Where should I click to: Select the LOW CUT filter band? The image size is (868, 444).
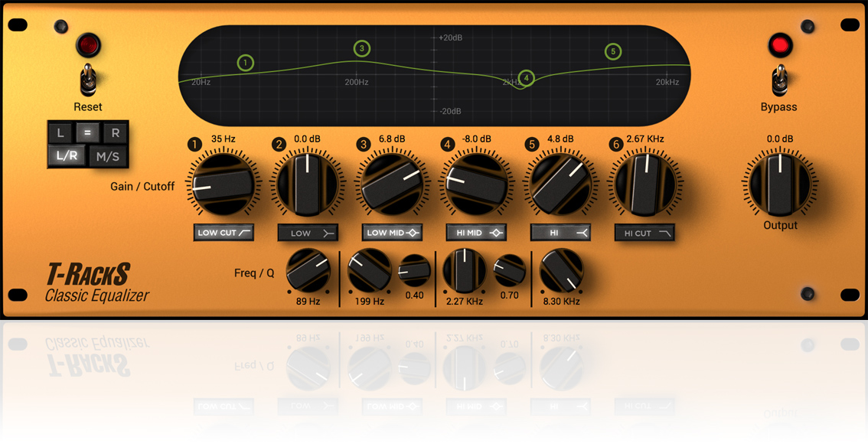point(223,232)
